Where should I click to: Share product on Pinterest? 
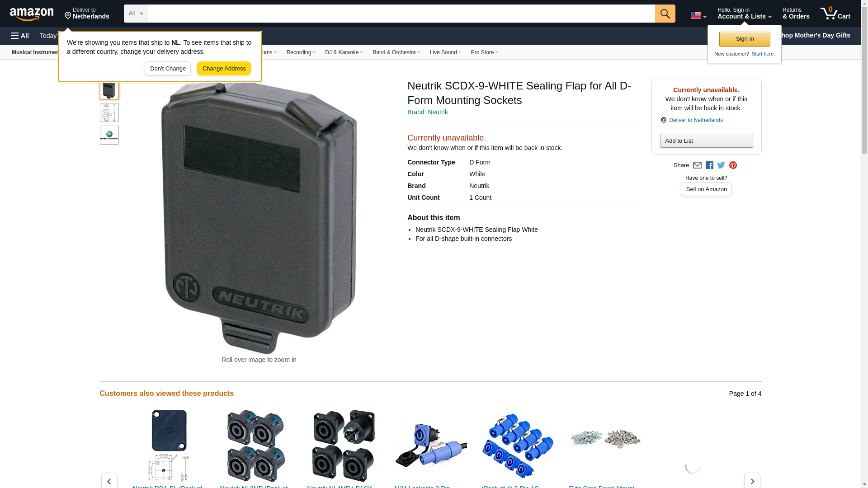click(733, 165)
